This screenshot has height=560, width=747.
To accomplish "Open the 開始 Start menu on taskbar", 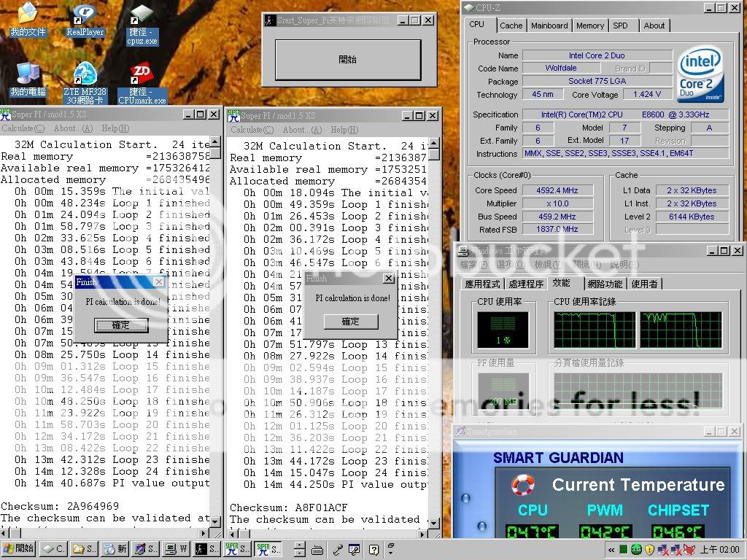I will coord(19,549).
